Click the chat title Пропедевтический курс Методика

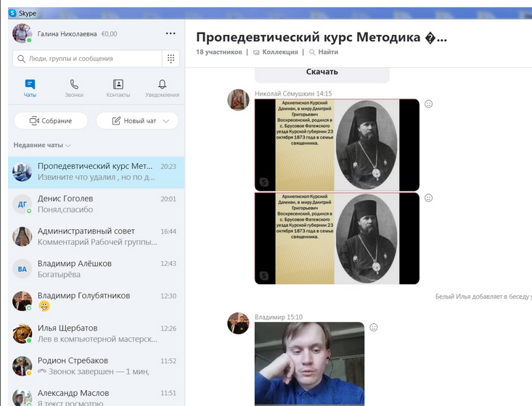(322, 37)
